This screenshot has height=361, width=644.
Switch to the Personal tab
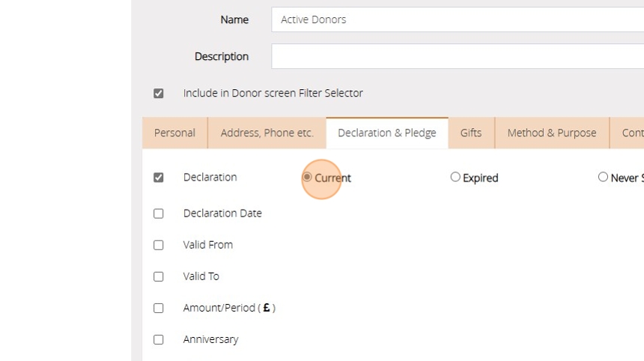tap(174, 133)
